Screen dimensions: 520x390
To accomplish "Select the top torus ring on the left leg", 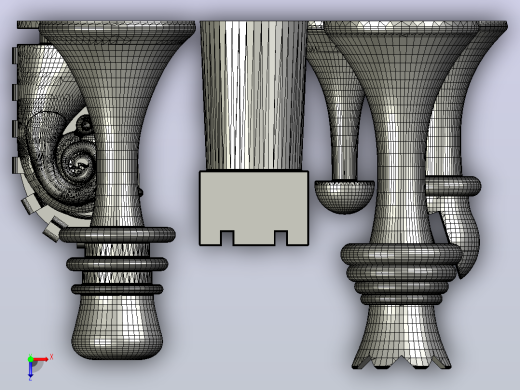I will (x=117, y=235).
